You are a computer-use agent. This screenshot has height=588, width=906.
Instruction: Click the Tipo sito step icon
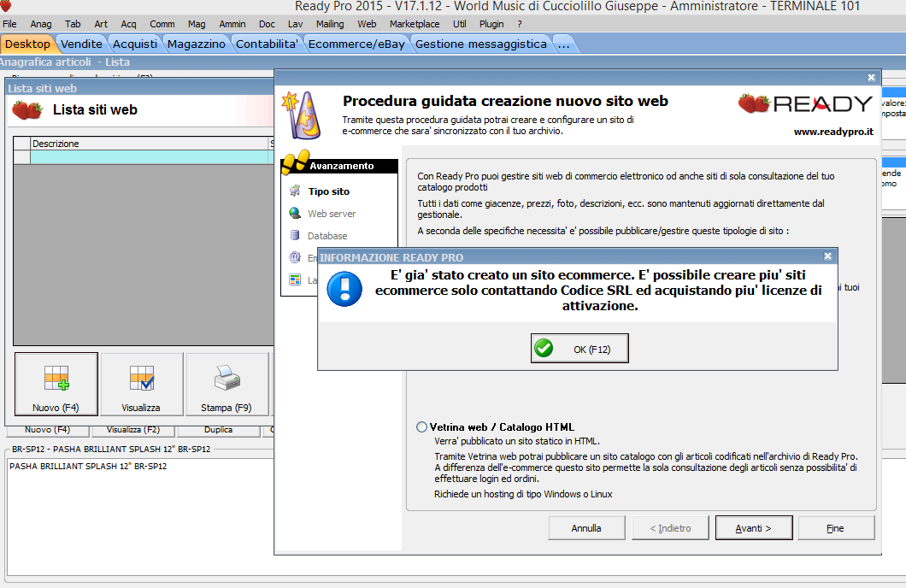[x=295, y=191]
